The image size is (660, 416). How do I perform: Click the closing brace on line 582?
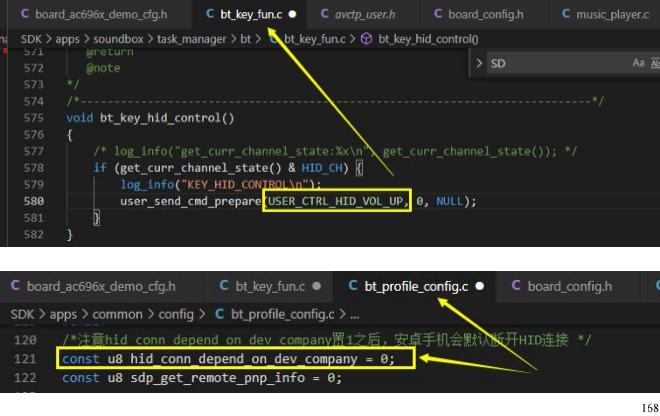(x=70, y=235)
